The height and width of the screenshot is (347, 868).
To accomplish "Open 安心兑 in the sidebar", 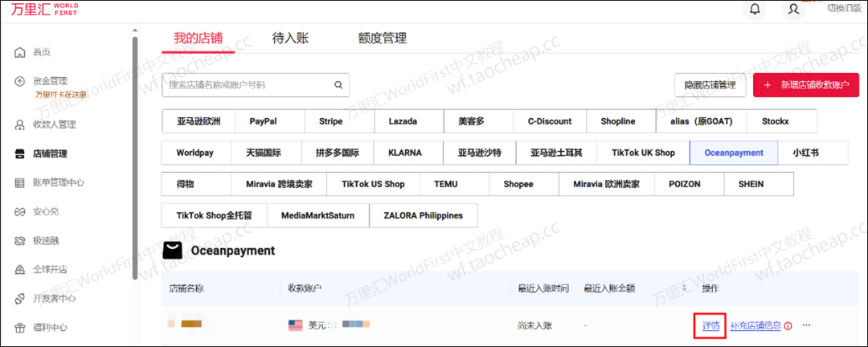I will (47, 211).
